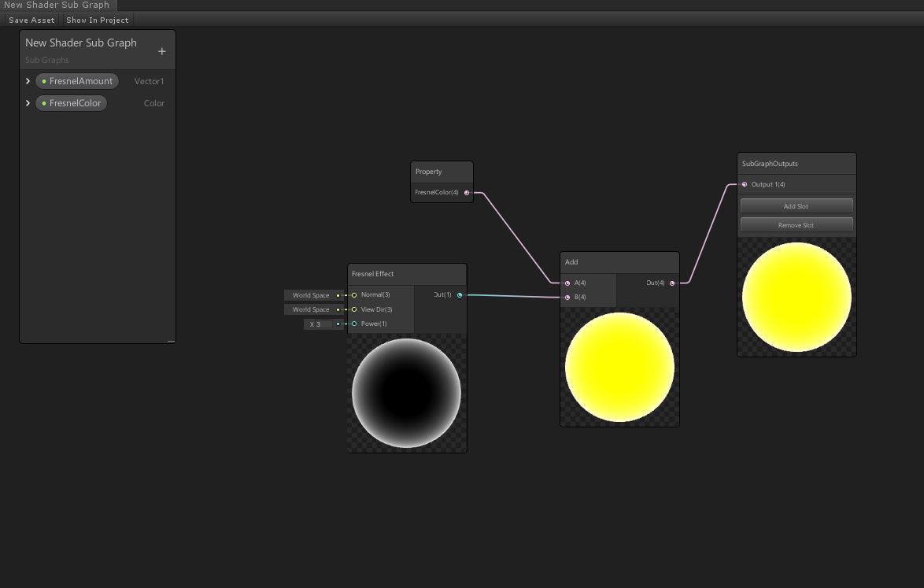The image size is (924, 588).
Task: Click Fresnel Effect Normal(3) input port
Action: [354, 295]
